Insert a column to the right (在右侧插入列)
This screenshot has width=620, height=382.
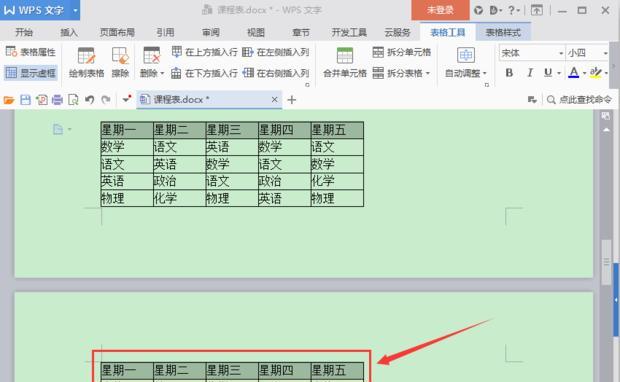coord(276,73)
